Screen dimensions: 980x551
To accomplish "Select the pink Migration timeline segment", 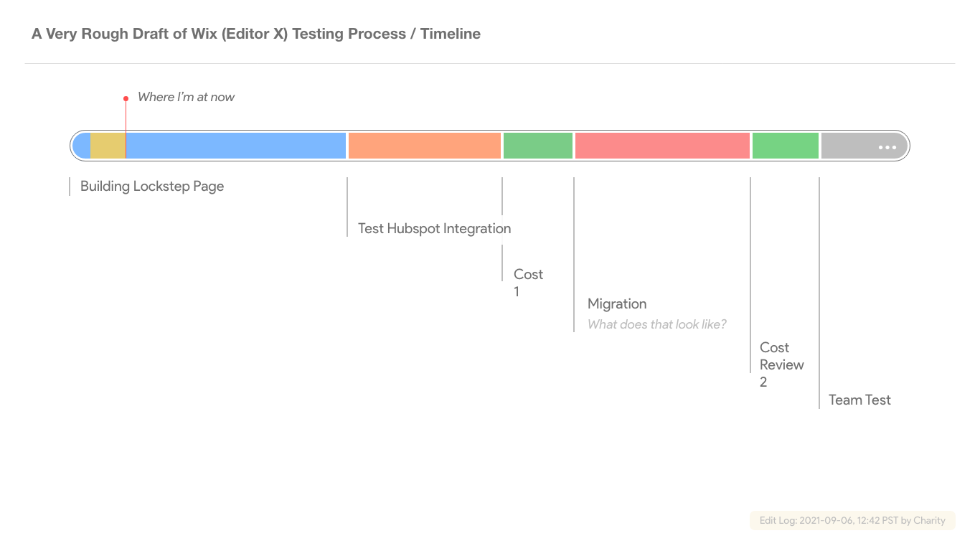I will 662,146.
